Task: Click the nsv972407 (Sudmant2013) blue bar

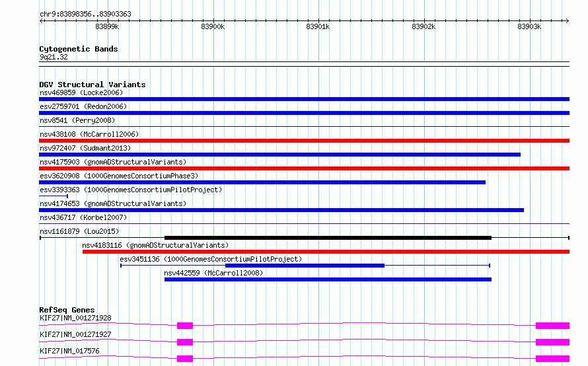Action: tap(279, 155)
